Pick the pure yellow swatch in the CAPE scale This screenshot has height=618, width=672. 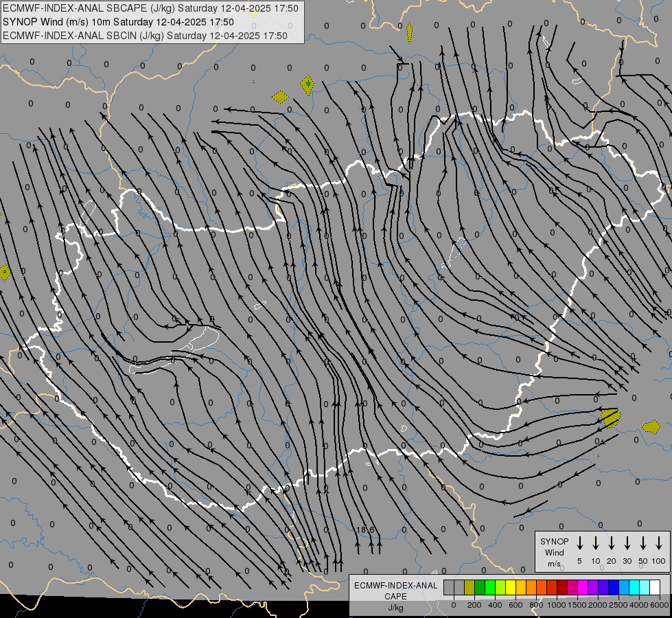pos(511,587)
